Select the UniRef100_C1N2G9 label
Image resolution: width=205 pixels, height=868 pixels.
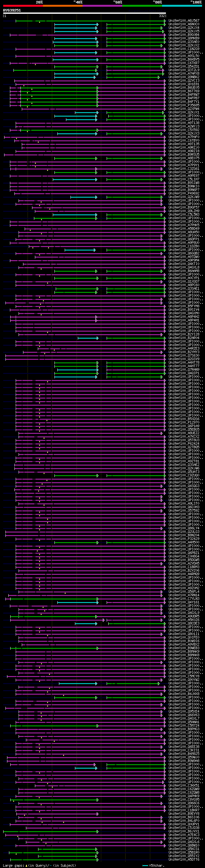tap(184, 49)
